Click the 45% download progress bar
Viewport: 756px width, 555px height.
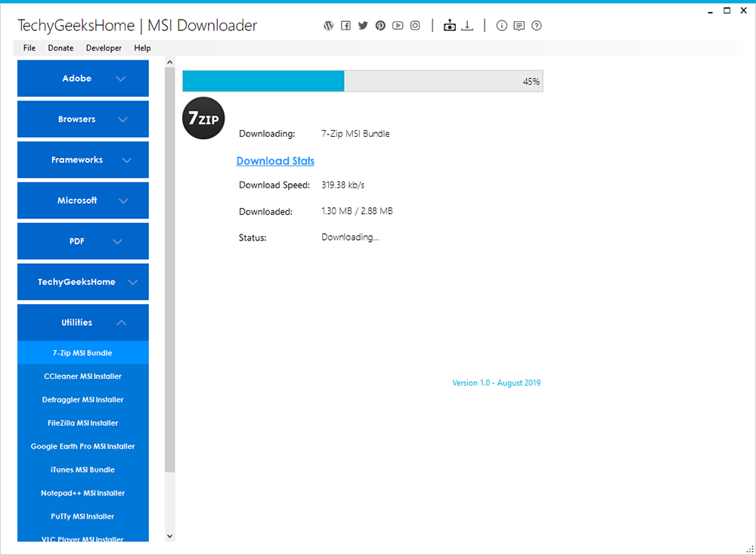(363, 81)
